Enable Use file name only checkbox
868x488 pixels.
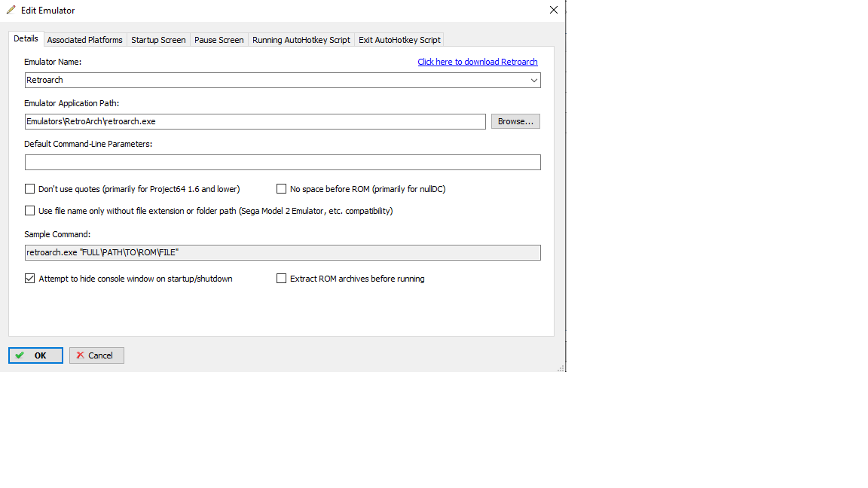click(x=30, y=211)
